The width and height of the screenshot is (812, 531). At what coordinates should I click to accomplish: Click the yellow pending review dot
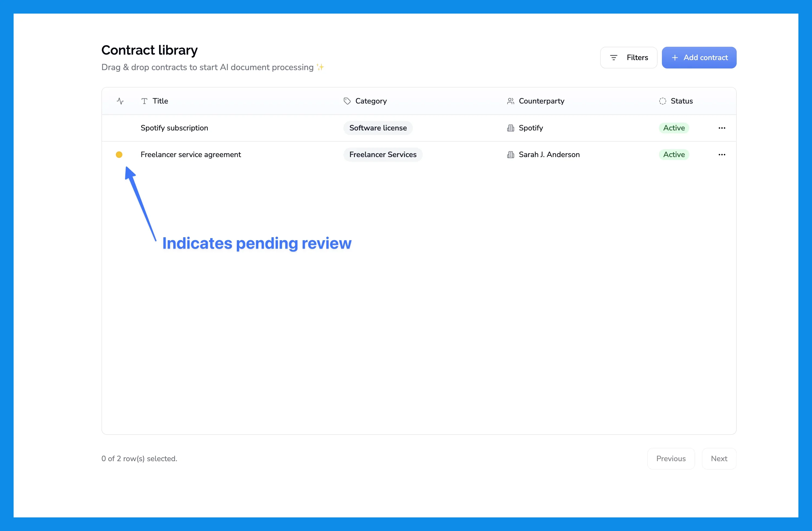pyautogui.click(x=119, y=155)
